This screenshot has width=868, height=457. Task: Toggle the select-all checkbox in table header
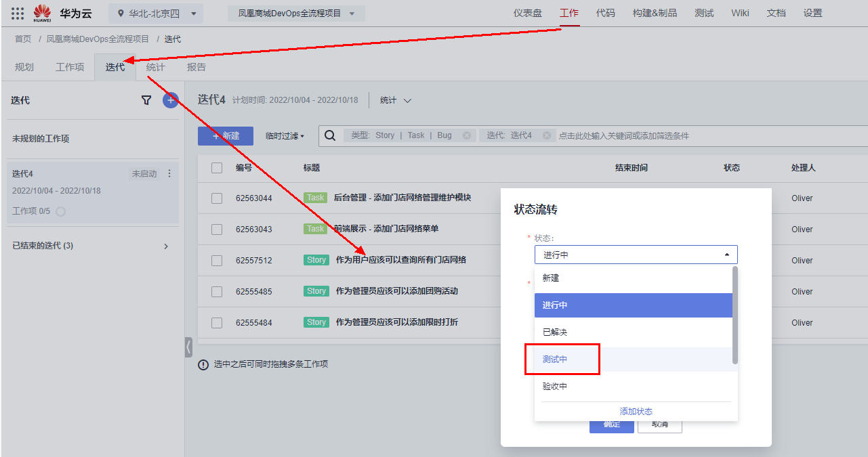(x=217, y=168)
